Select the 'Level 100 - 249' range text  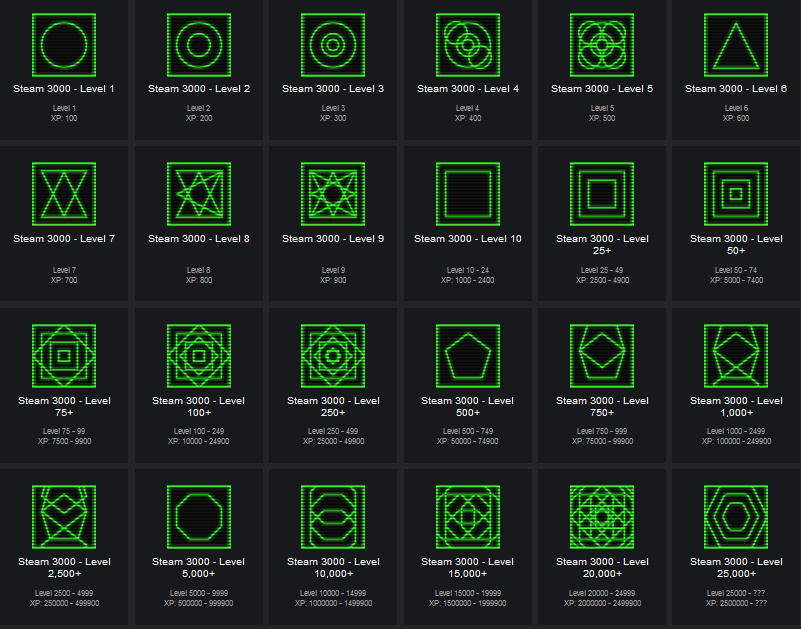(x=199, y=431)
